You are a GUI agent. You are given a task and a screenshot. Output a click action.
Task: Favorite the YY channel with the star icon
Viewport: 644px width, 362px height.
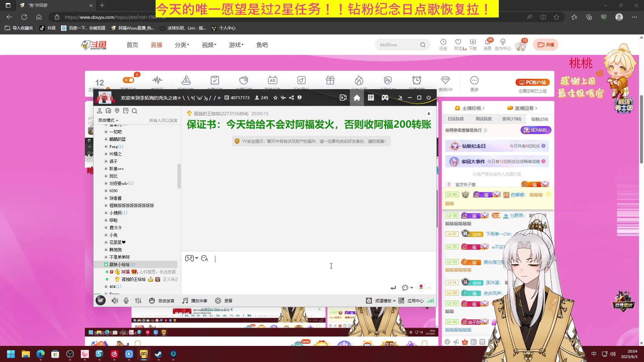coord(275,98)
